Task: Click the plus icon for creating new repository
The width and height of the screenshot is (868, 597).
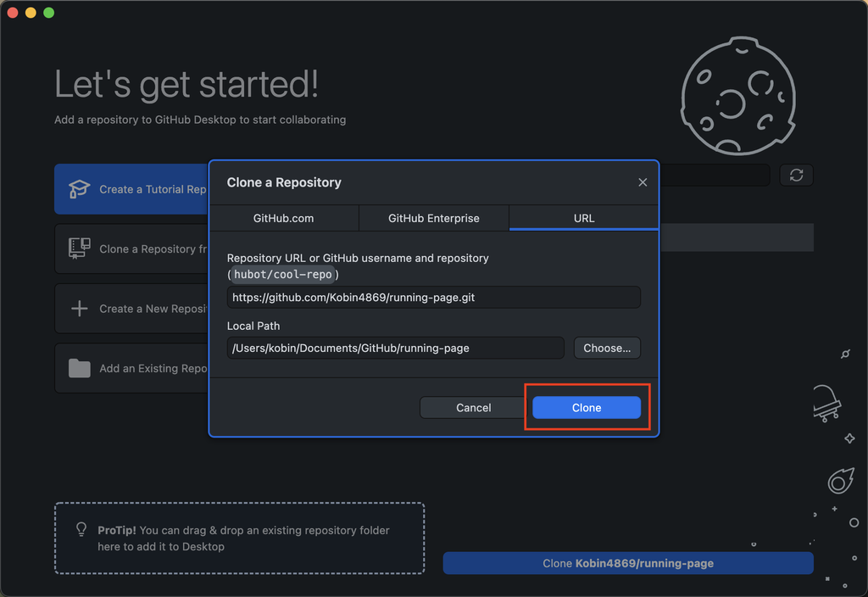Action: click(78, 308)
